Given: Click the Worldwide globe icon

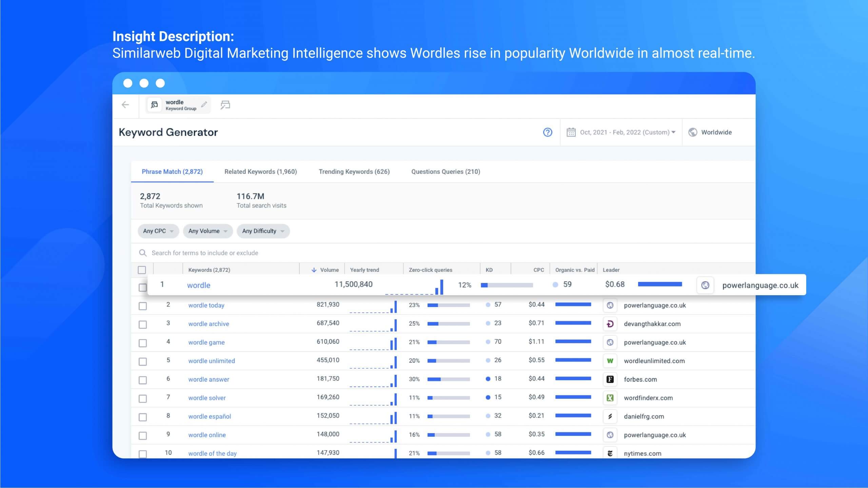Looking at the screenshot, I should (693, 132).
